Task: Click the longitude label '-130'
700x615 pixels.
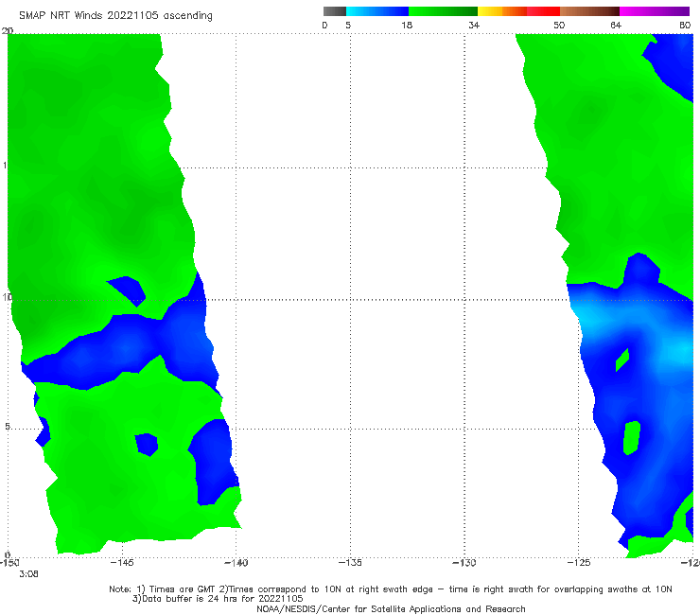Action: pyautogui.click(x=464, y=563)
